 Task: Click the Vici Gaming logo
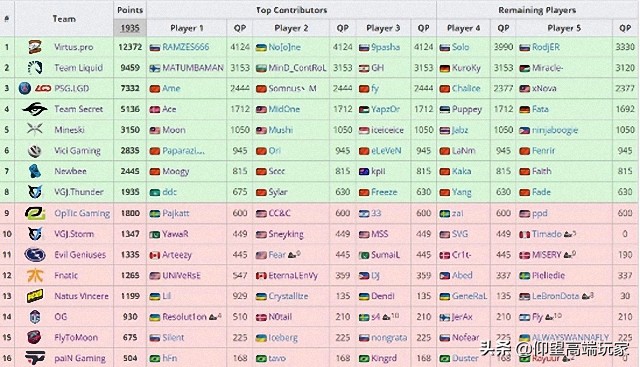35,151
